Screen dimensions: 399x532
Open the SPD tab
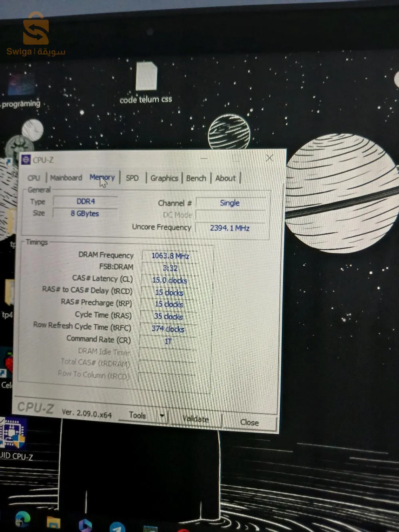click(x=132, y=178)
